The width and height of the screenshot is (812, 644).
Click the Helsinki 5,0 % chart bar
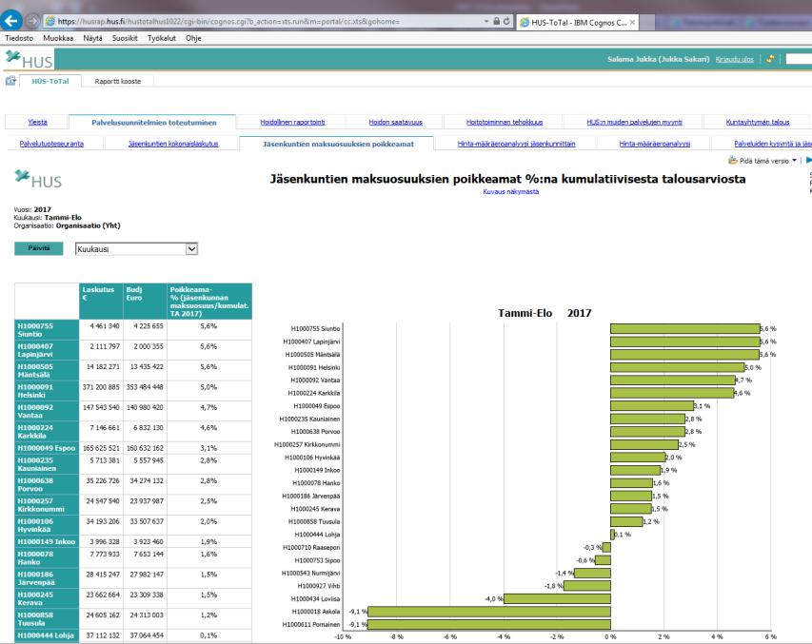[678, 367]
